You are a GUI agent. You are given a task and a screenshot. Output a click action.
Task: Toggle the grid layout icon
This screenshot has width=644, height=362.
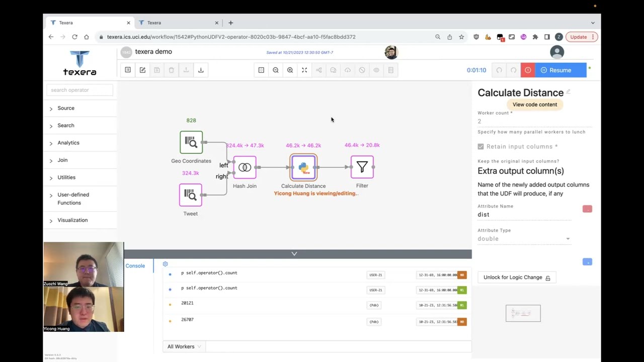pyautogui.click(x=261, y=70)
